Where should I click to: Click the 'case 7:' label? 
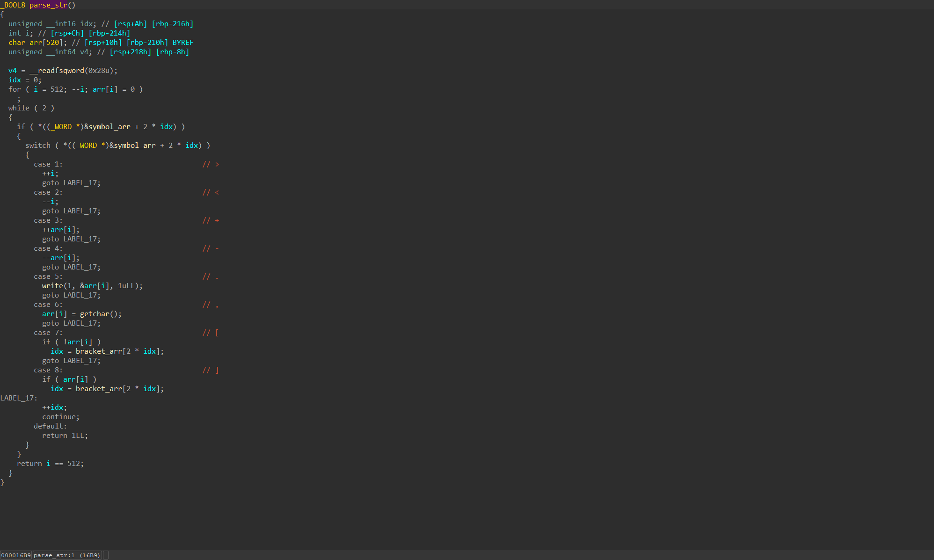48,333
